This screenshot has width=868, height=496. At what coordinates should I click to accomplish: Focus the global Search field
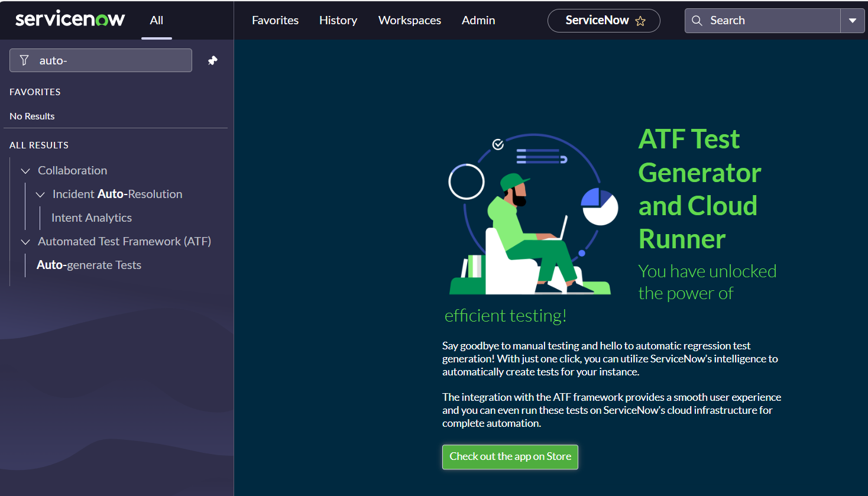pyautogui.click(x=763, y=21)
